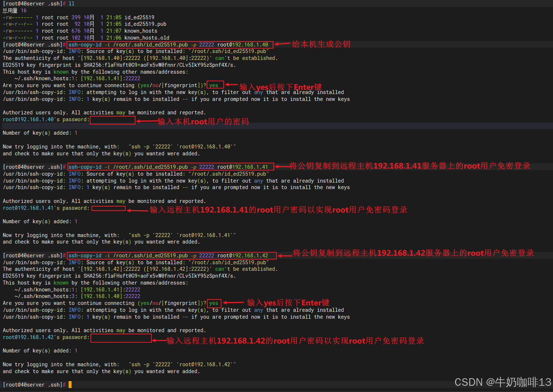Click the 总用量 16 summary line

(x=14, y=11)
